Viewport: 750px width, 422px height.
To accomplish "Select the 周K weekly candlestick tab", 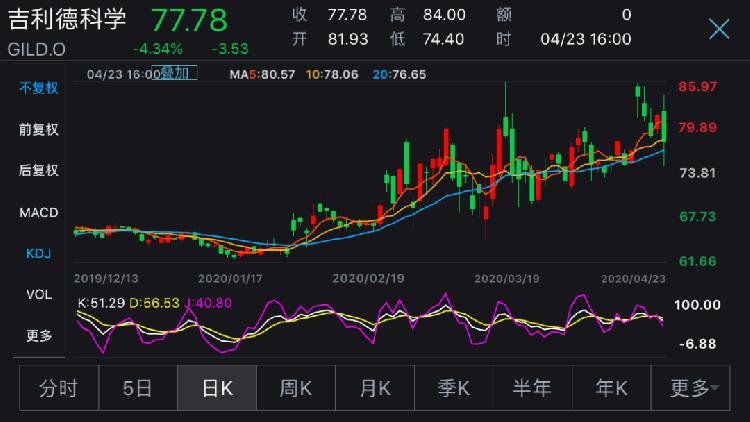I will click(x=296, y=388).
